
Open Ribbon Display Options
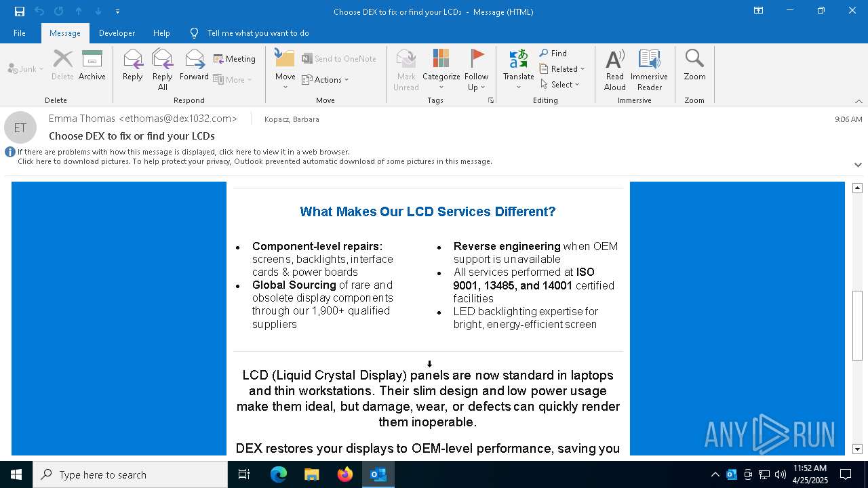click(758, 11)
